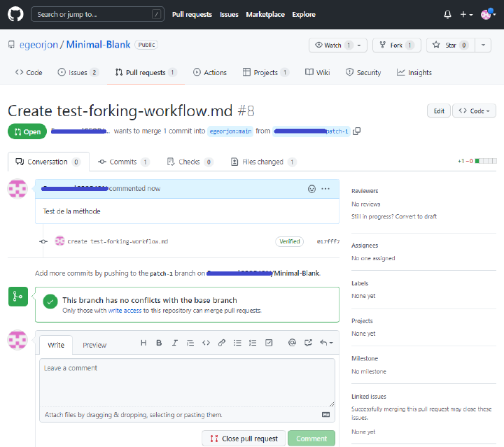Submit with the Comment button
The width and height of the screenshot is (504, 447).
click(311, 439)
